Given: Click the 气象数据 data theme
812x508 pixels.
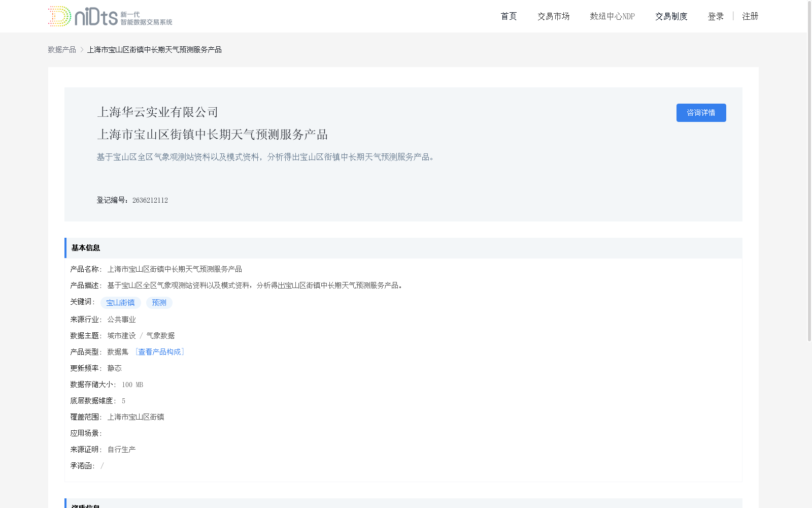Looking at the screenshot, I should [160, 336].
